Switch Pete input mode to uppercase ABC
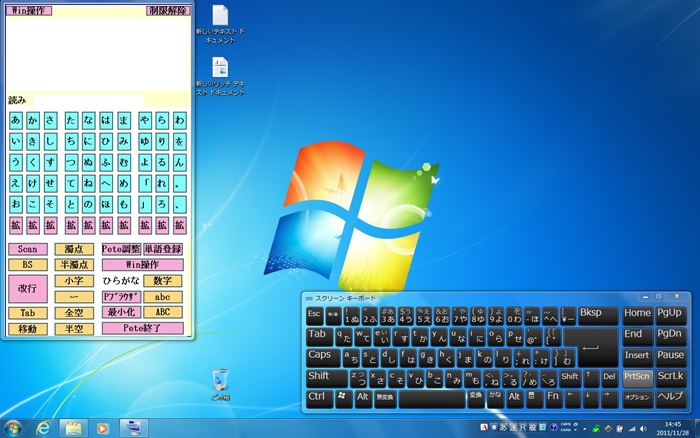This screenshot has width=700, height=438. [162, 313]
